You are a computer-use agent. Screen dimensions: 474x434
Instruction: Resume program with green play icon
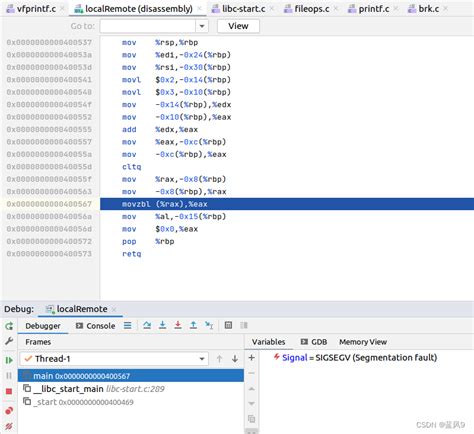click(9, 360)
